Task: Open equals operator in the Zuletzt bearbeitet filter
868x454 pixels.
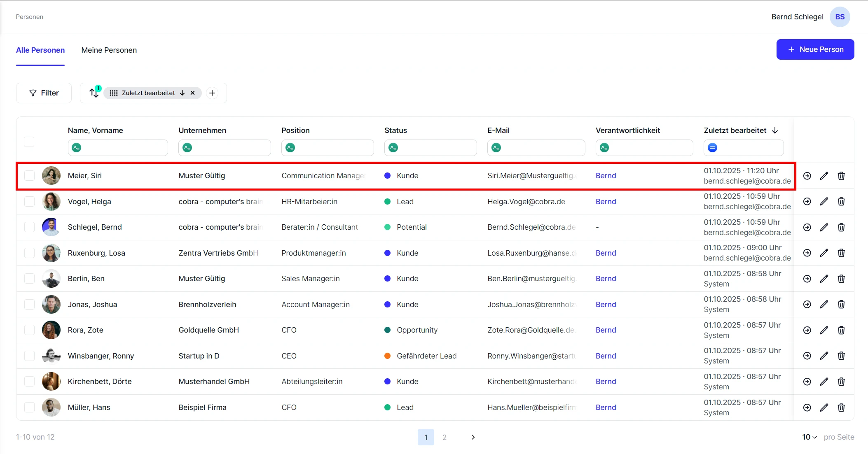Action: [x=712, y=148]
